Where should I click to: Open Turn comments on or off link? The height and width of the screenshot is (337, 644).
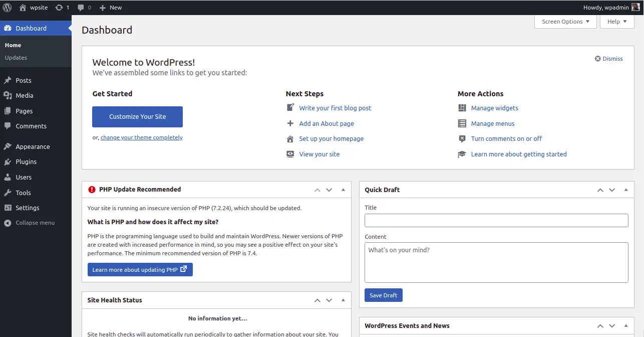pyautogui.click(x=506, y=139)
